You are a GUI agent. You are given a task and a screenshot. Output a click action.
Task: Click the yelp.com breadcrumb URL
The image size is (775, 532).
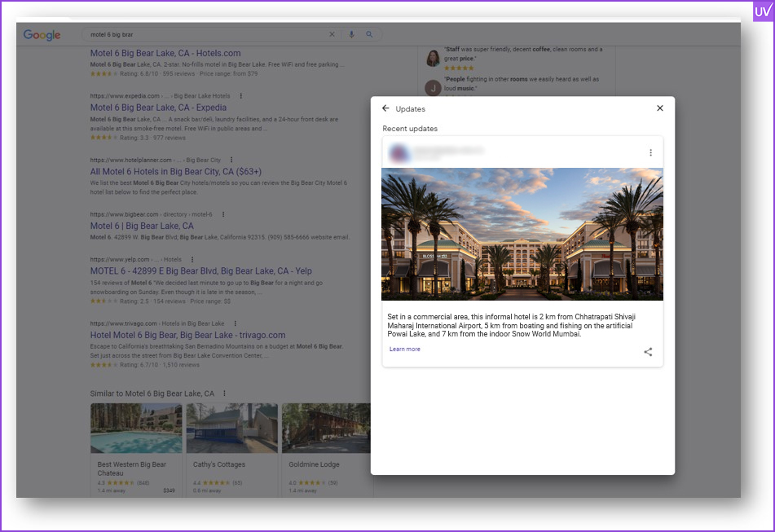[x=136, y=259]
